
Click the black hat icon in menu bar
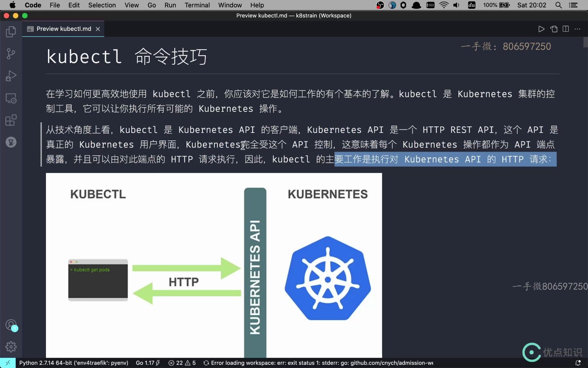(x=416, y=5)
